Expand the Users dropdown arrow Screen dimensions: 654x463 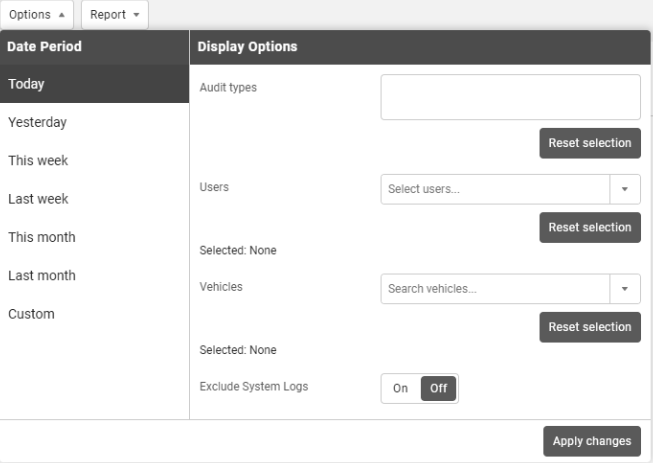pyautogui.click(x=625, y=189)
